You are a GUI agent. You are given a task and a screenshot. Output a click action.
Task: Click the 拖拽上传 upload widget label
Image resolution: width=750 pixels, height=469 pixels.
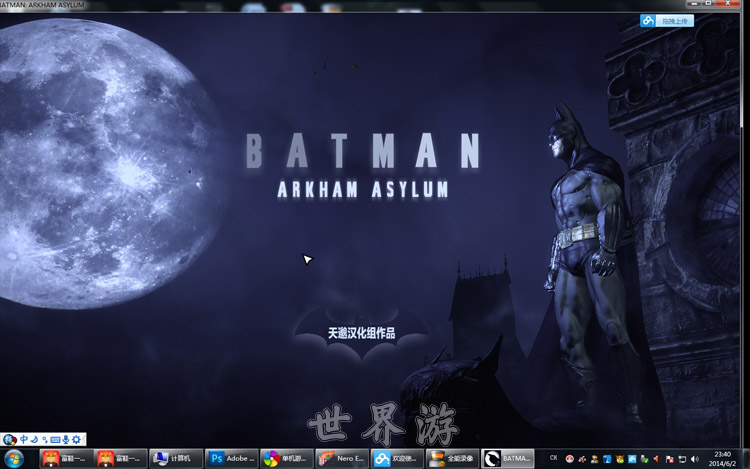pyautogui.click(x=674, y=21)
